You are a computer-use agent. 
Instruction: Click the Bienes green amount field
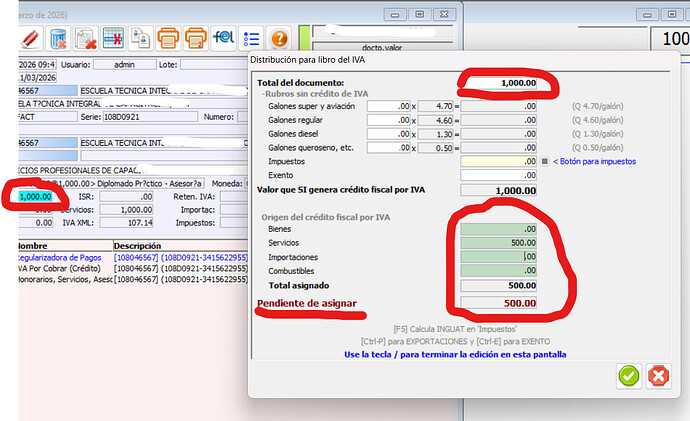tap(498, 229)
